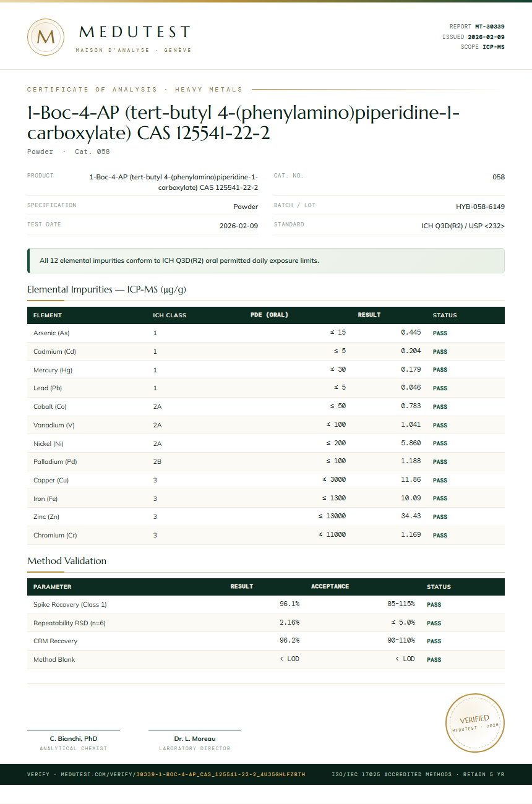
Task: Select the Mercury (Hg) row label
Action: 53,370
